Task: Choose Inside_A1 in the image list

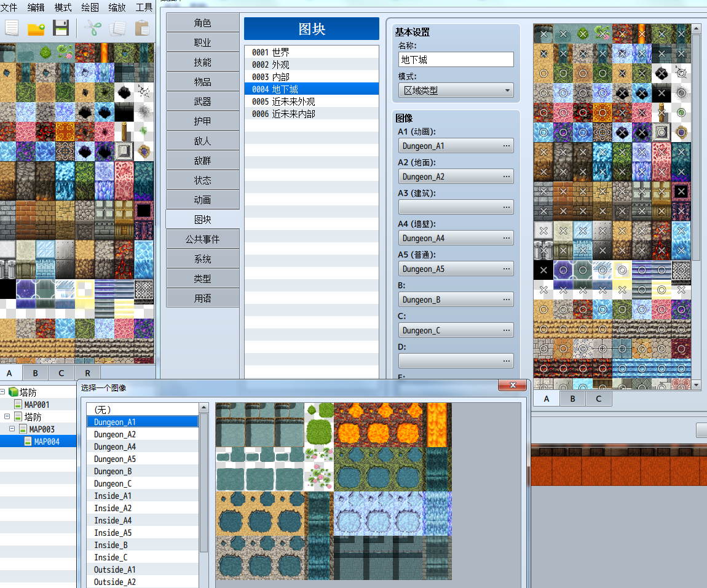Action: click(143, 496)
